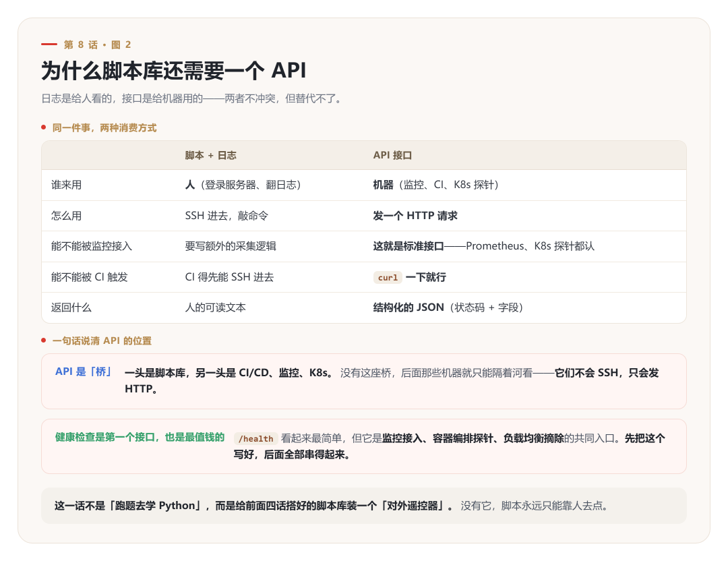
Task: Click green label 健康检查是第一个接口，也是最值钱的
Action: [x=140, y=437]
